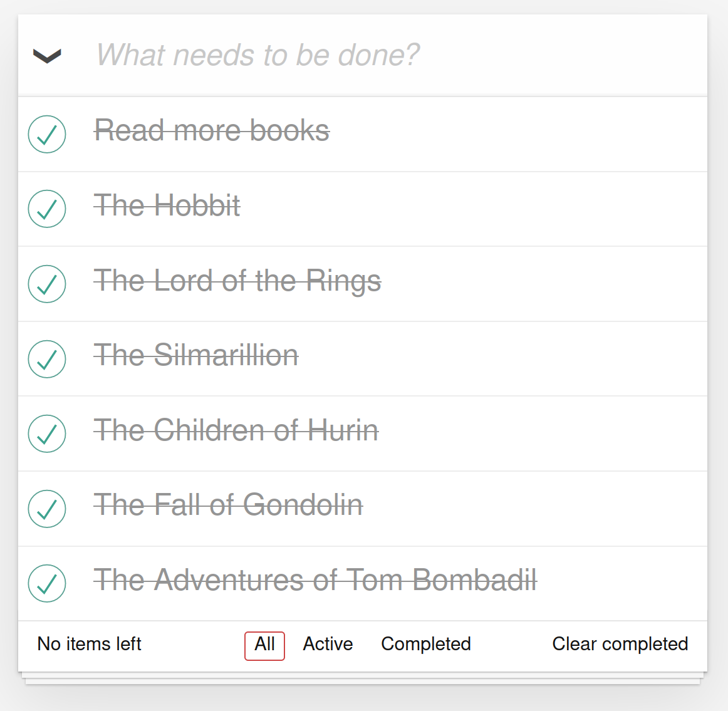Select the All filter
This screenshot has width=728, height=711.
tap(264, 645)
